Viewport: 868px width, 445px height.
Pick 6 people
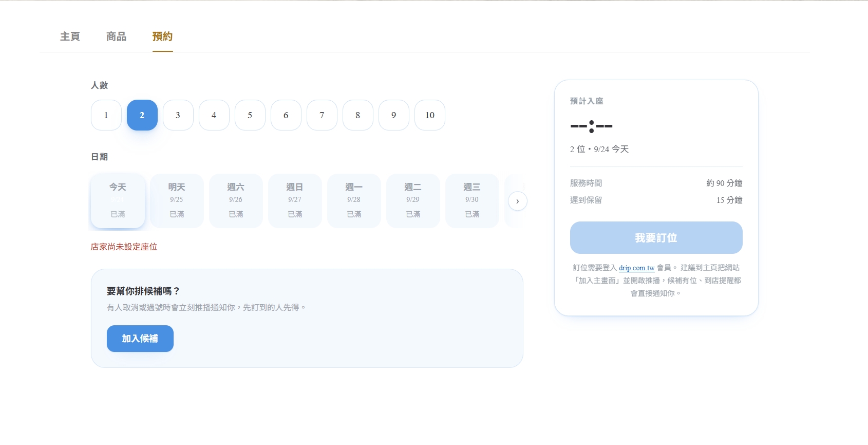click(286, 115)
